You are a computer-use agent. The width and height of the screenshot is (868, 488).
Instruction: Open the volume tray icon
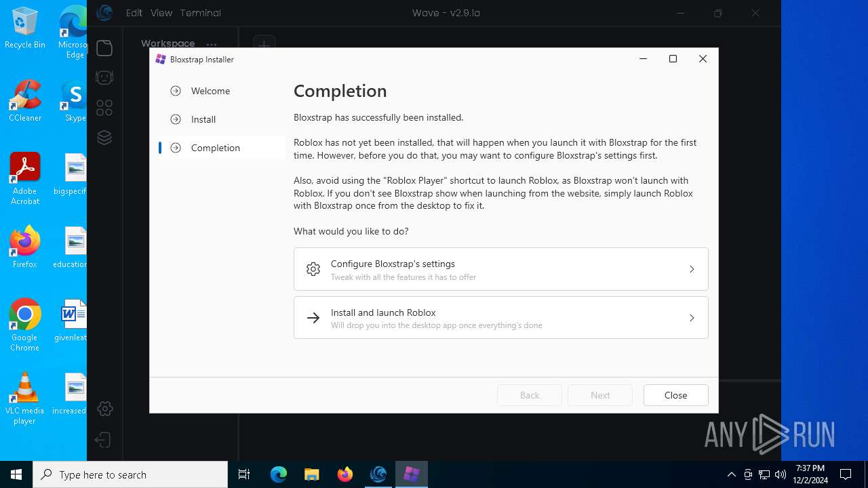pos(780,474)
